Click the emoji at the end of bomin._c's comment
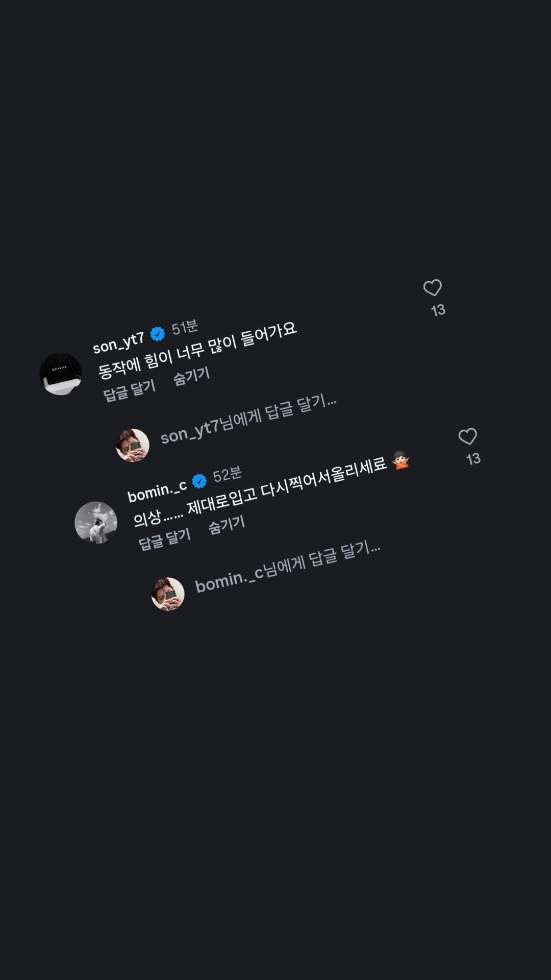551x980 pixels. point(400,460)
